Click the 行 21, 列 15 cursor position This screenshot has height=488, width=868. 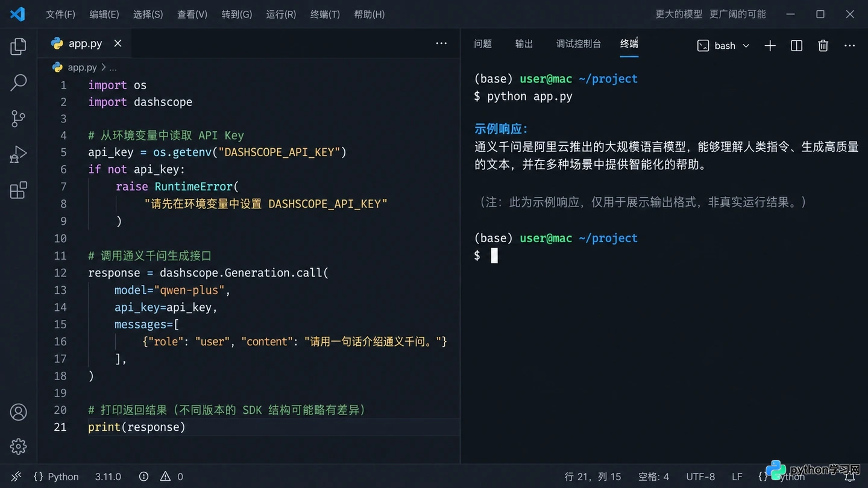coord(593,477)
